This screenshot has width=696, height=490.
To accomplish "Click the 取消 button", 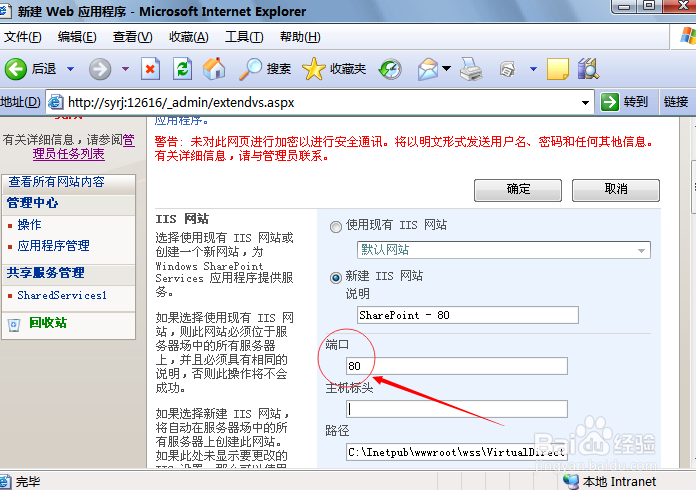I will coord(616,190).
